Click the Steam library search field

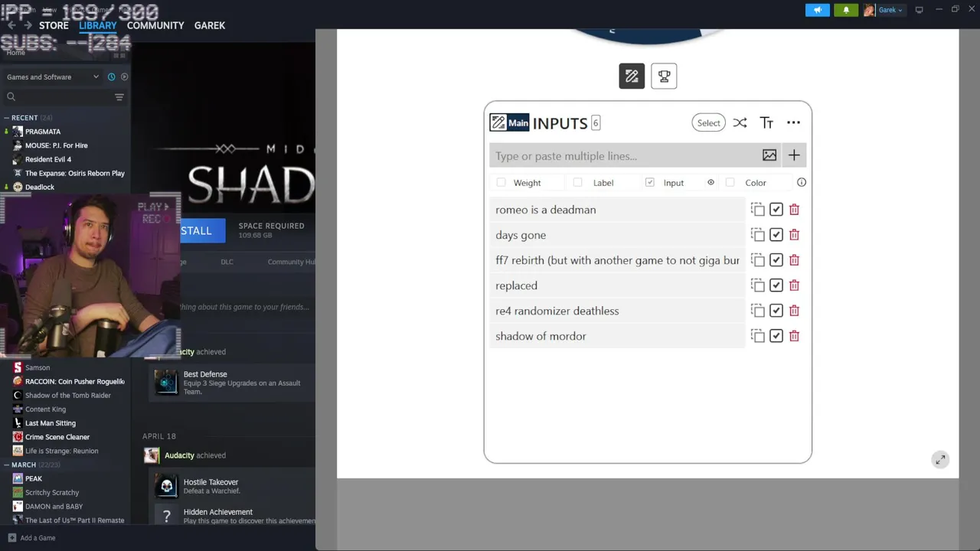pyautogui.click(x=60, y=96)
